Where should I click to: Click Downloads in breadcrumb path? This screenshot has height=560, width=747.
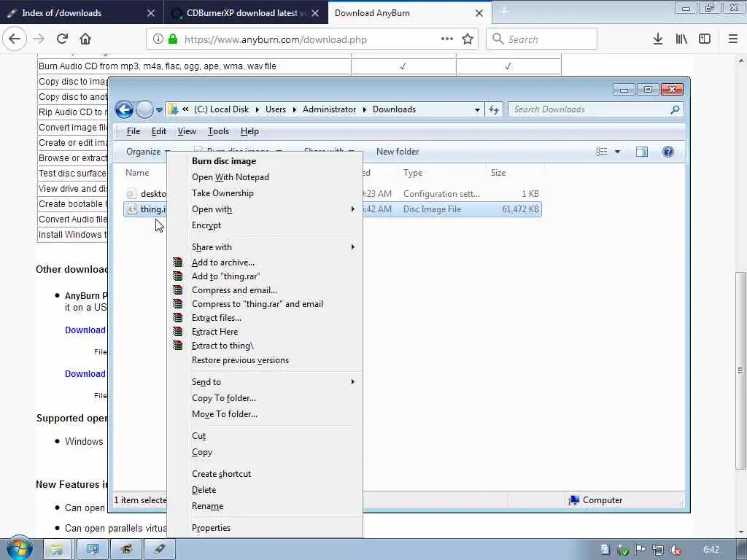click(x=394, y=109)
